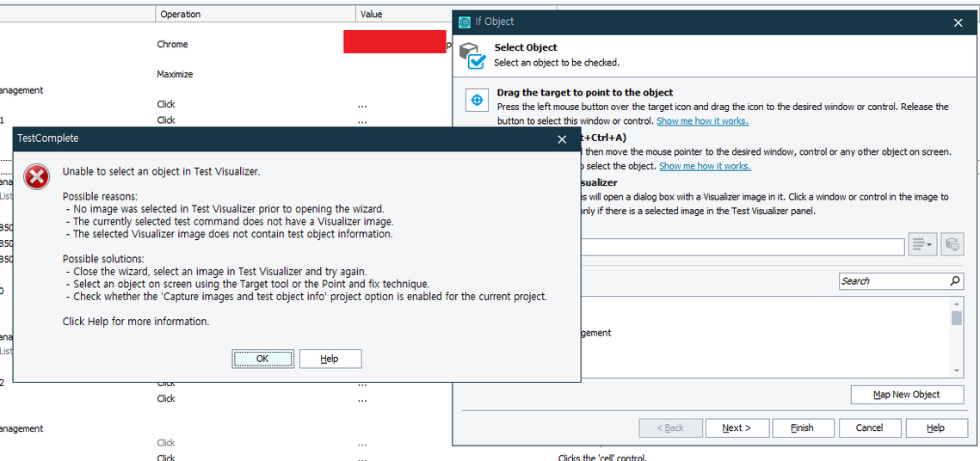Select the Maximize operation cell
The image size is (980, 461).
click(175, 74)
